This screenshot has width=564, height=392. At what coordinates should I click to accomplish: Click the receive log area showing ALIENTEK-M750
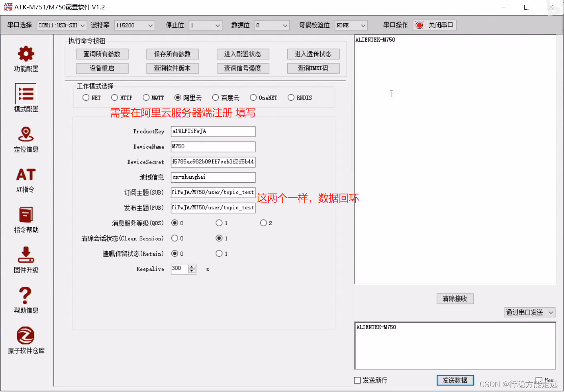(x=455, y=159)
